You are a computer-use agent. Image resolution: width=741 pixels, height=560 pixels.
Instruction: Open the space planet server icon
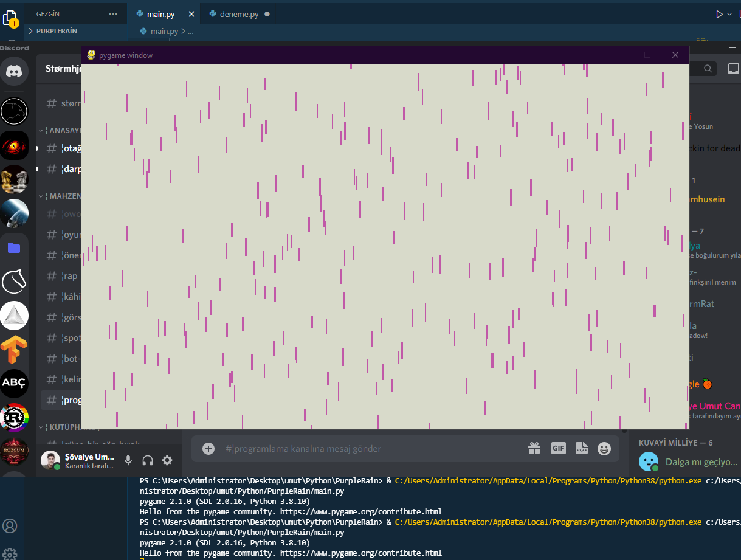coord(14,213)
